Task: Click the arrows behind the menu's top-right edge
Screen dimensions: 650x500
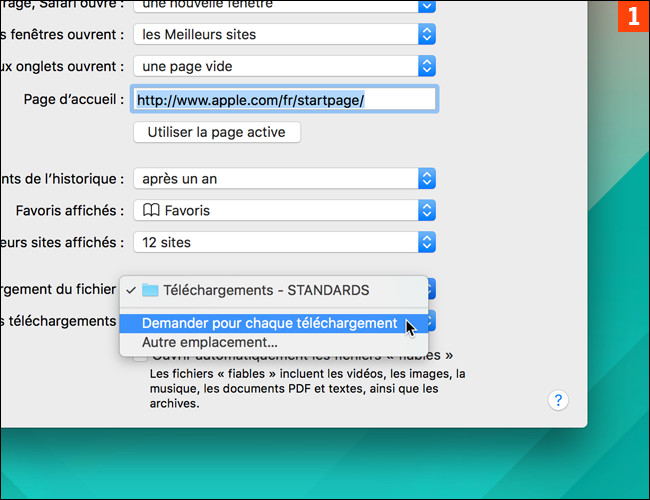Action: click(x=431, y=289)
